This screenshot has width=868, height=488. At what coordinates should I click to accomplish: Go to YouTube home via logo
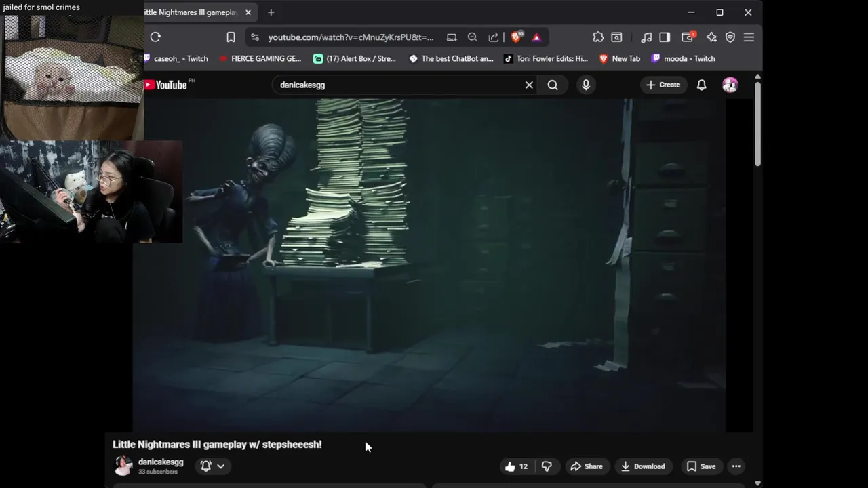[165, 85]
